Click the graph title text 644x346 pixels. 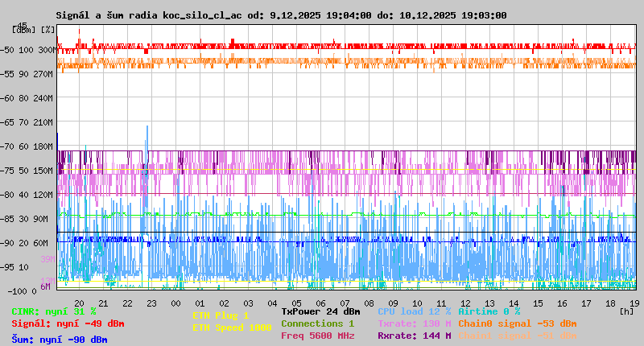click(x=281, y=15)
